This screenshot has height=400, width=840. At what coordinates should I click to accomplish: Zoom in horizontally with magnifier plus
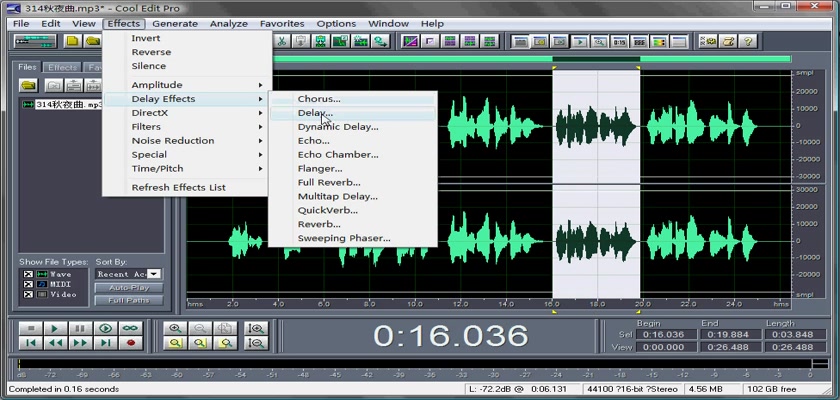(175, 328)
